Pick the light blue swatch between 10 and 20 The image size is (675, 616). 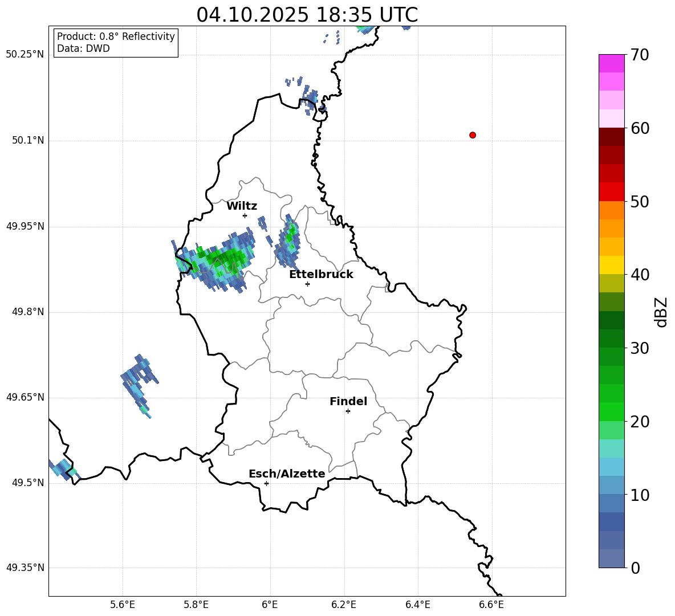612,467
